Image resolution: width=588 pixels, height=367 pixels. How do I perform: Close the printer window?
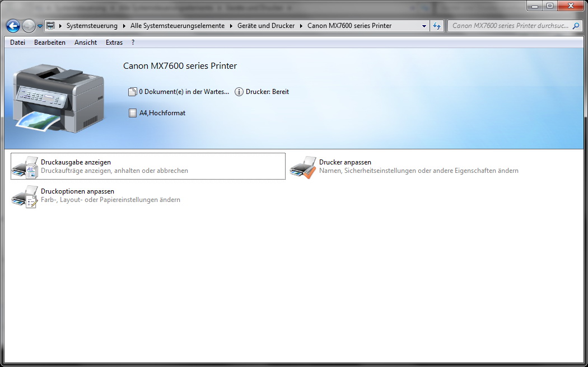pyautogui.click(x=571, y=6)
